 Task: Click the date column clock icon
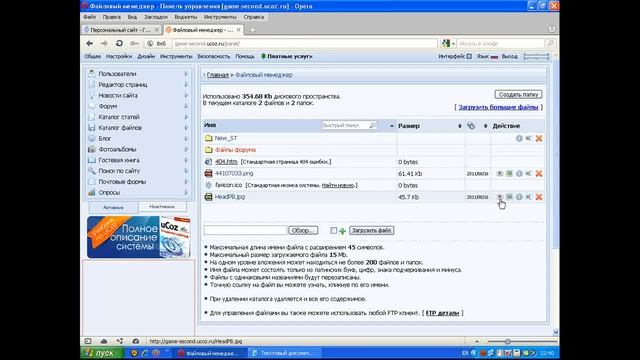click(x=471, y=126)
